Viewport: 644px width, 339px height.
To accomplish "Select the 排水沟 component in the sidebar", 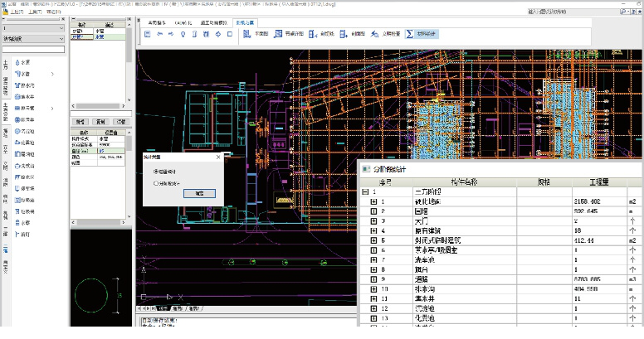I will 25,85.
